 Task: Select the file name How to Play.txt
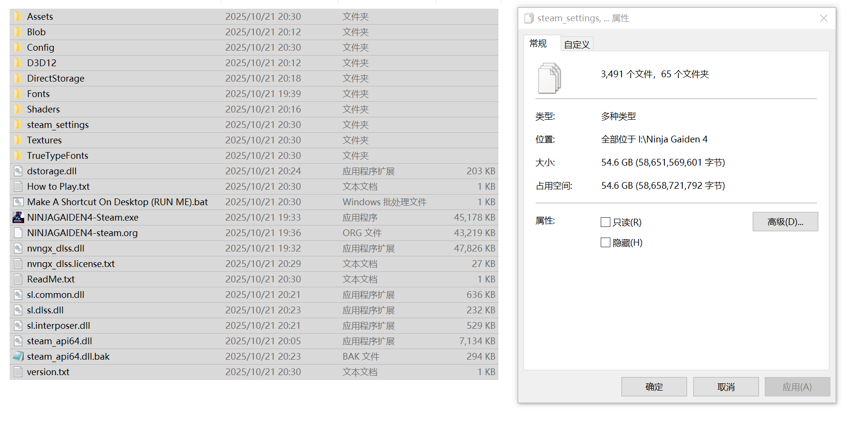point(58,186)
